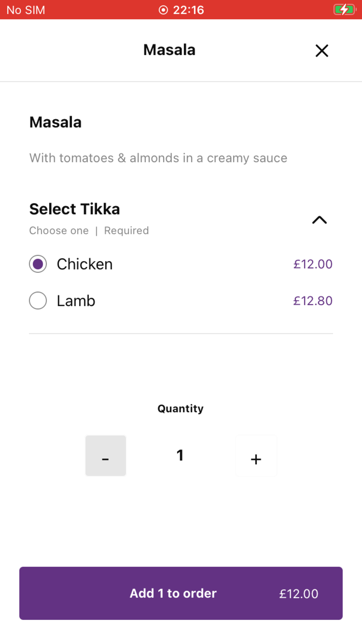Decrease quantity with the minus button
This screenshot has height=644, width=362.
coord(106,456)
